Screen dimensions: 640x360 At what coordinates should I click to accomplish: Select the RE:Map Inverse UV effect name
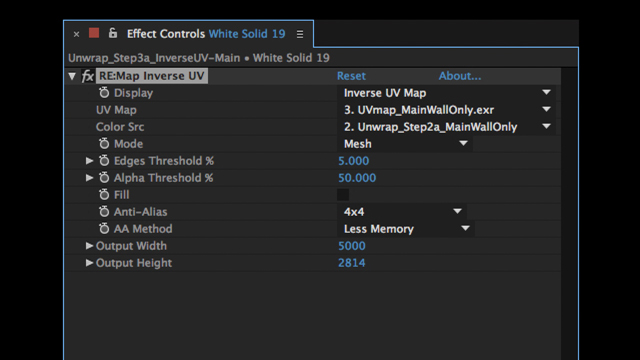click(152, 76)
